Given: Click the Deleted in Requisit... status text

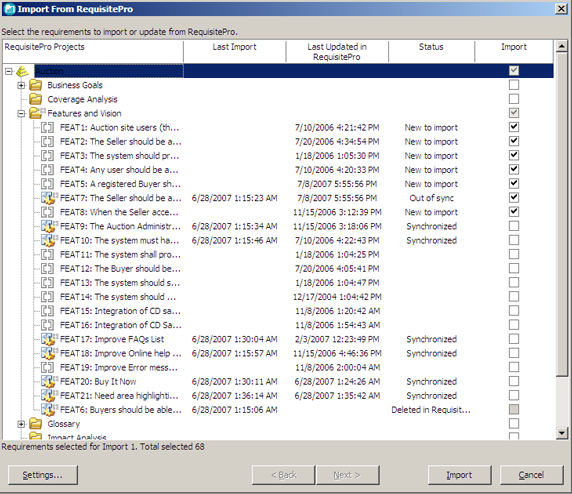Looking at the screenshot, I should 431,410.
